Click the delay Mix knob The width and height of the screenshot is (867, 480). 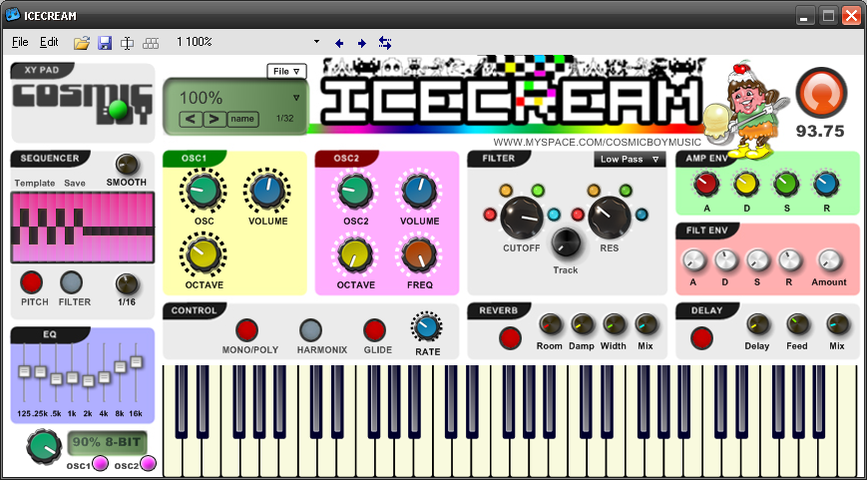pyautogui.click(x=838, y=324)
